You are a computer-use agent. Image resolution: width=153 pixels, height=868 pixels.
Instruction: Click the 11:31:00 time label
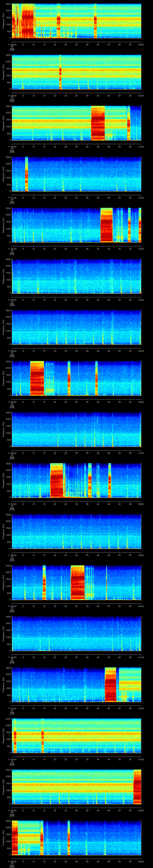click(12, 197)
